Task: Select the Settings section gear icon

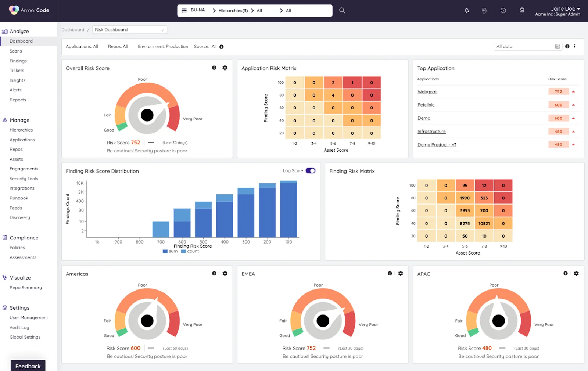Action: [5, 308]
